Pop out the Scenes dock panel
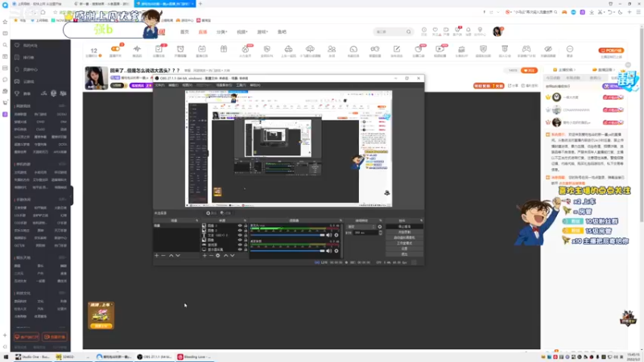Viewport: 644px width, 362px height. [196, 220]
